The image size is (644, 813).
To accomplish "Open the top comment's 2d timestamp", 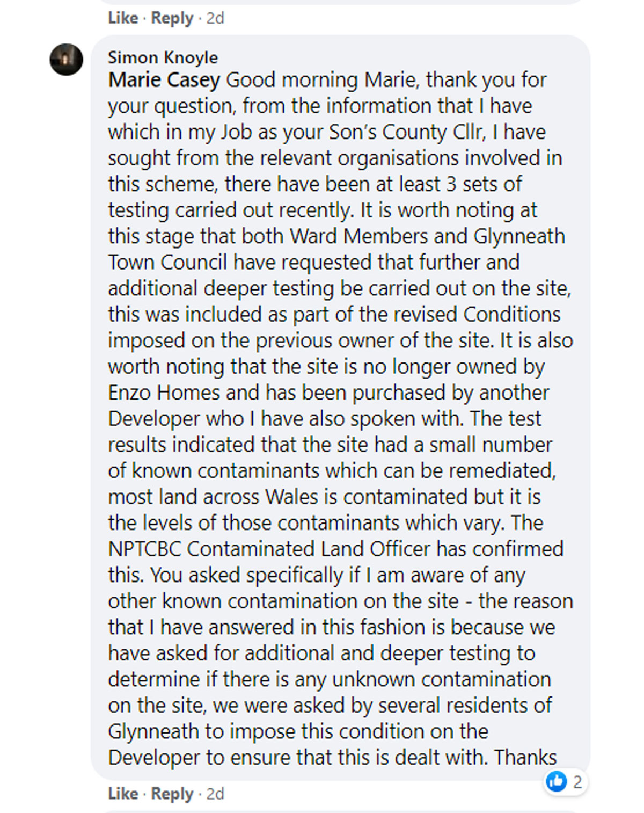I will 215,18.
